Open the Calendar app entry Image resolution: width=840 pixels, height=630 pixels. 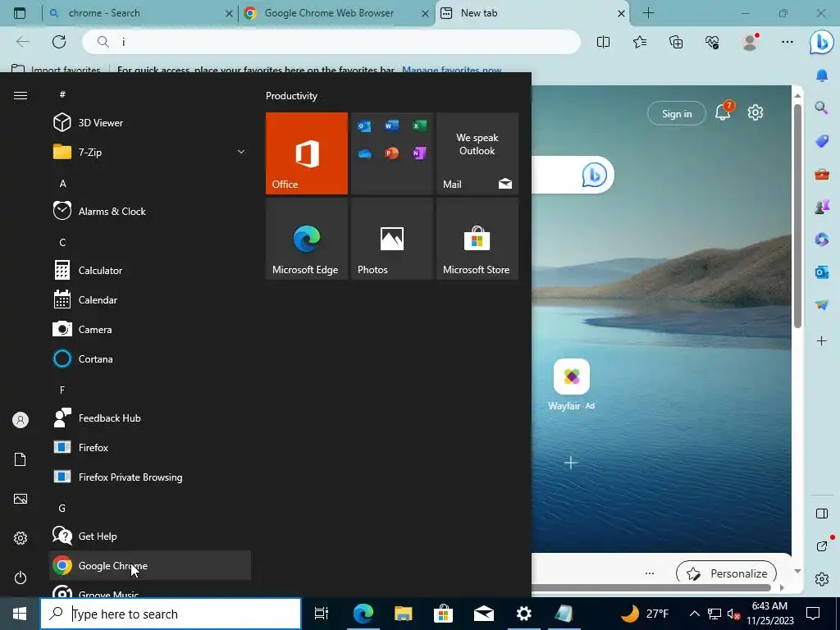pos(150,299)
